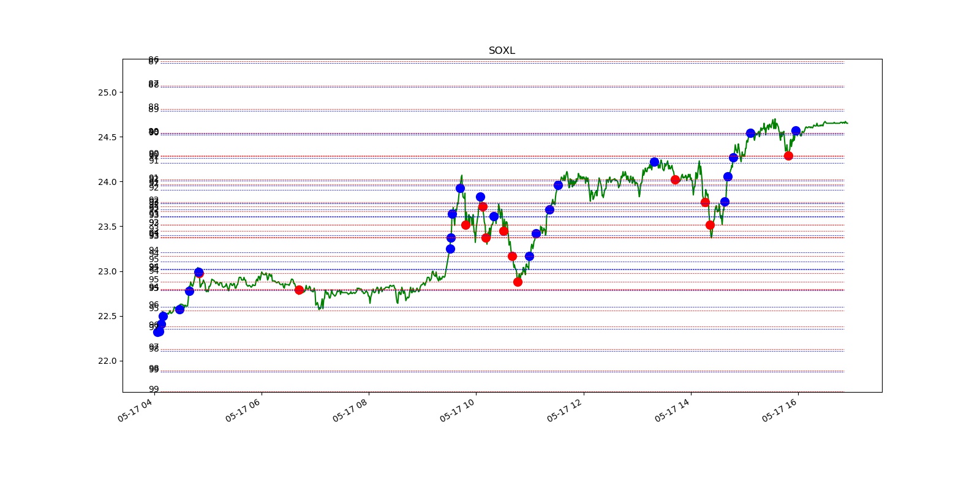This screenshot has width=980, height=490.
Task: Click the red marker near 24.0 before 14:00
Action: 675,179
